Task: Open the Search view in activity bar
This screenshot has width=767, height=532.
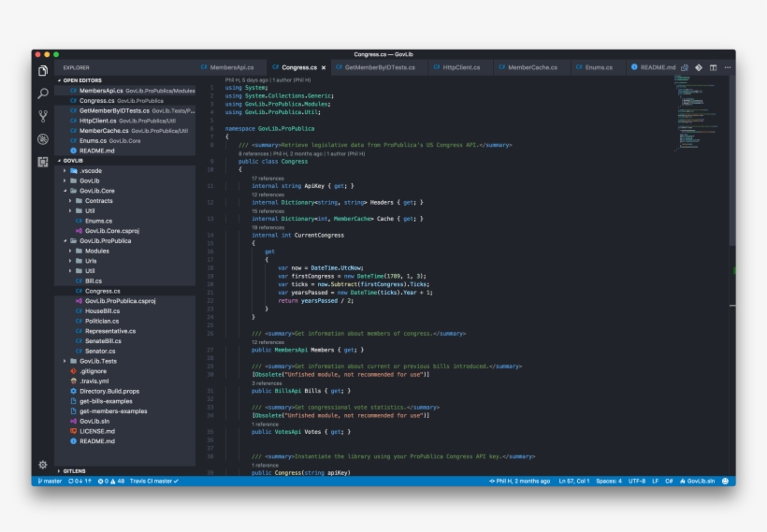Action: click(43, 93)
